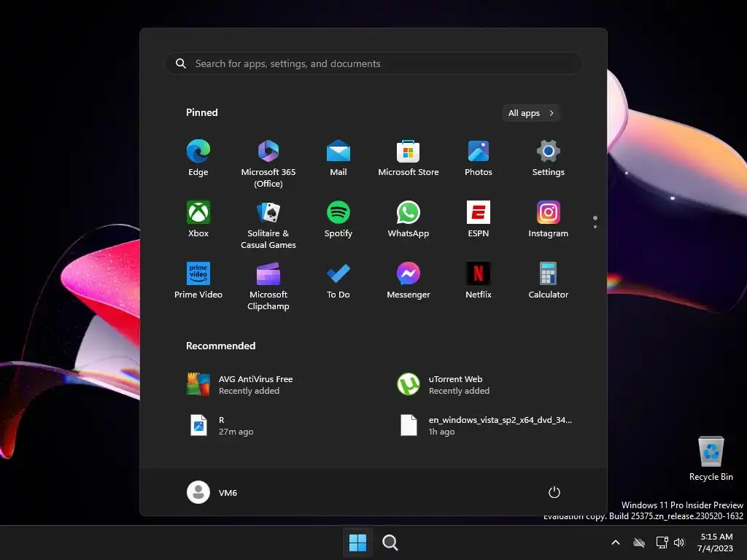Open Solitaire & Casual Games
The height and width of the screenshot is (560, 747).
tap(268, 225)
